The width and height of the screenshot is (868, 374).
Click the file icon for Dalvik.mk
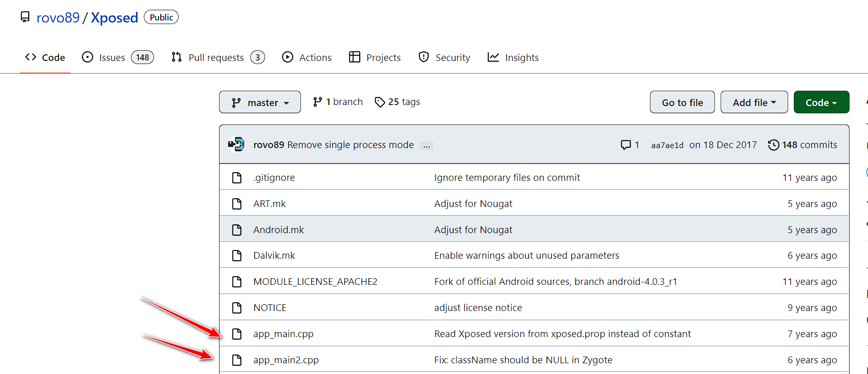(237, 256)
